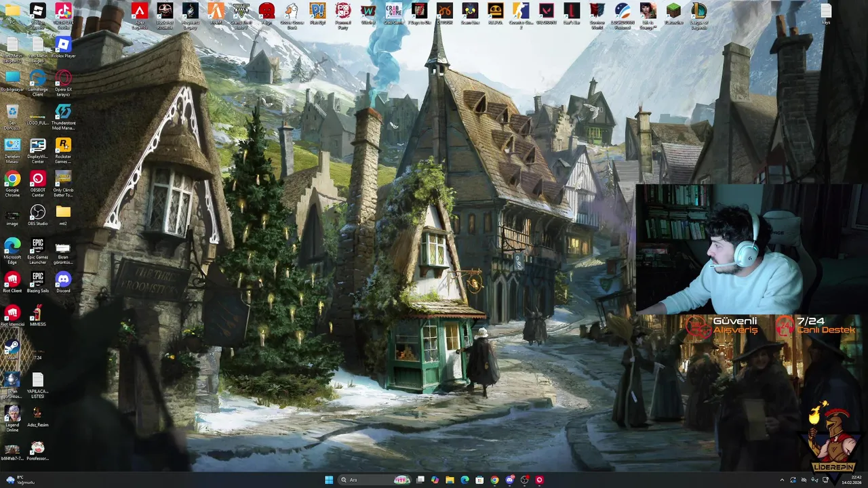
Task: Open the Legend Online shortcut
Action: pos(12,418)
